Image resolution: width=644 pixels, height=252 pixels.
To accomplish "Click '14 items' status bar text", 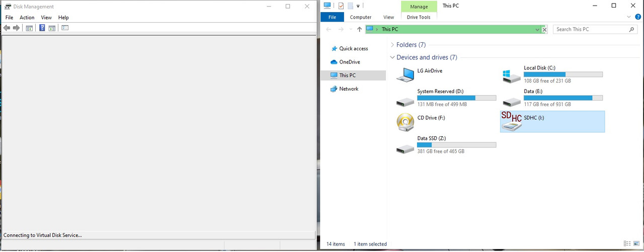I will pos(336,244).
